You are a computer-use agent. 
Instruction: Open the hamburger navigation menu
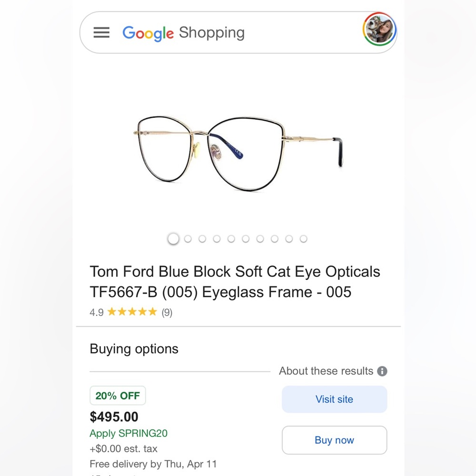(x=101, y=32)
